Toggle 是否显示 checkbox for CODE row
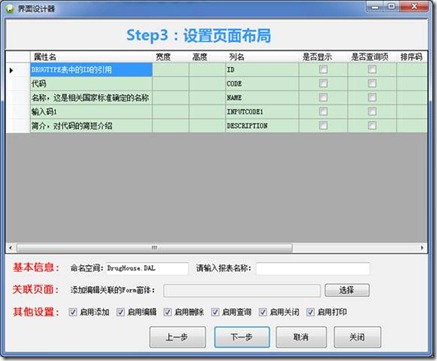Viewport: 437px width, 361px height. [x=323, y=83]
